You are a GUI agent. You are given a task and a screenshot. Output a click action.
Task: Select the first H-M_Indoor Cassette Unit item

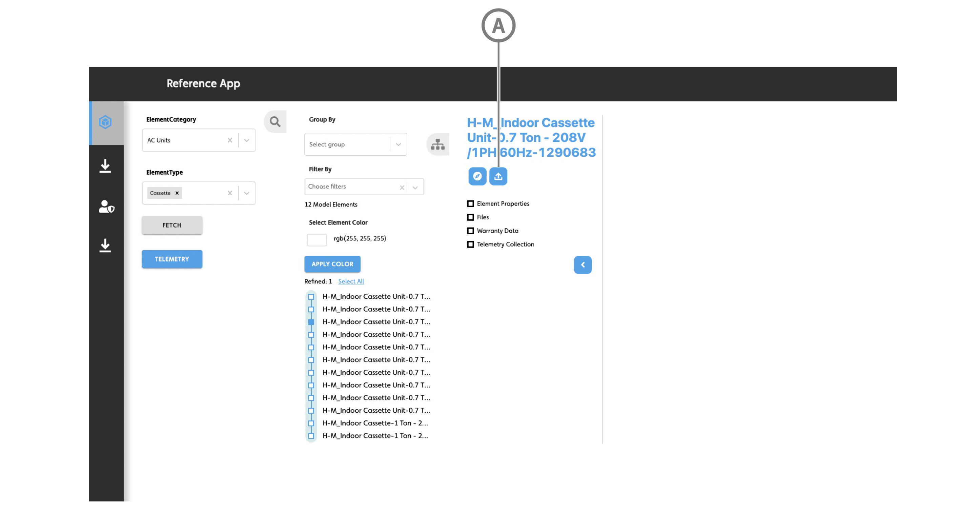pyautogui.click(x=376, y=297)
